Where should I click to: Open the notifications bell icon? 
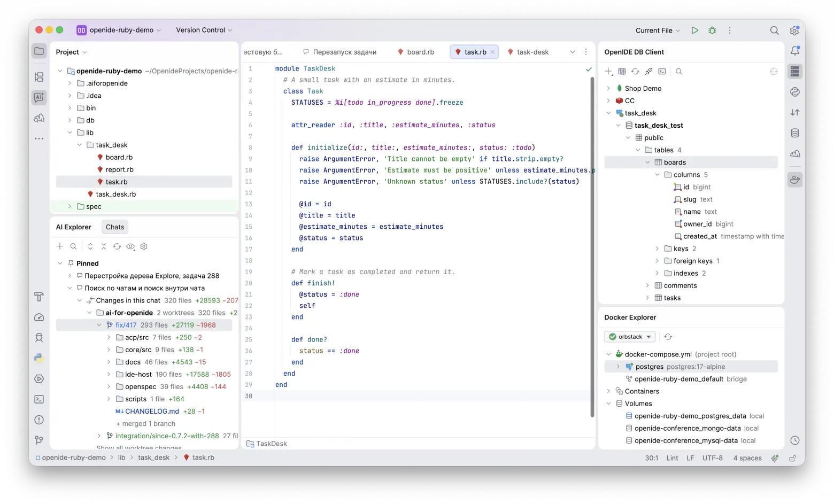[795, 51]
